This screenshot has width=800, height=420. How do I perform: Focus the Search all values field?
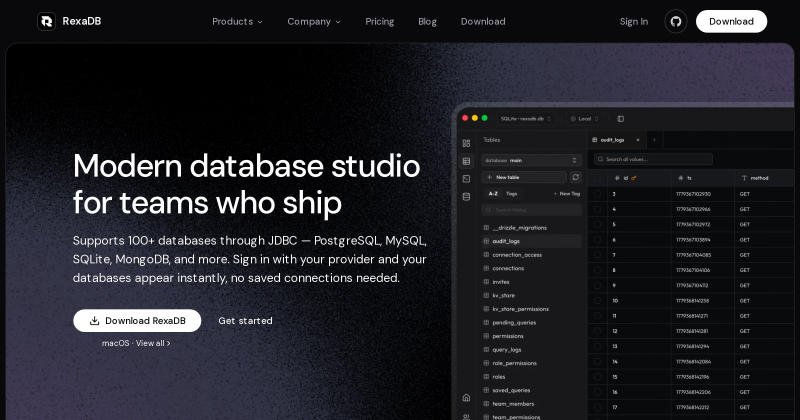click(x=653, y=159)
